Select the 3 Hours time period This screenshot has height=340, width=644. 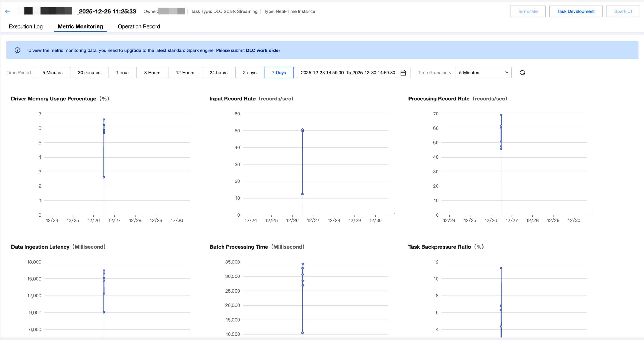[152, 73]
